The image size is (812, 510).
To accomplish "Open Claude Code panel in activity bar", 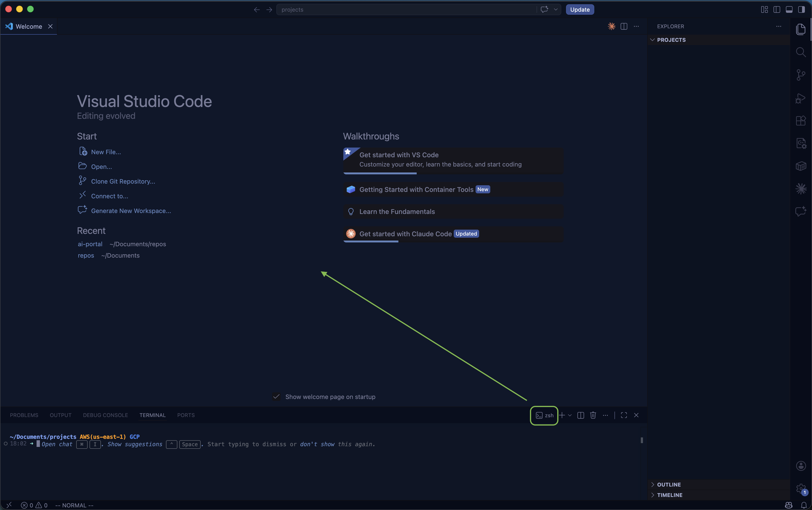I will coord(801,189).
